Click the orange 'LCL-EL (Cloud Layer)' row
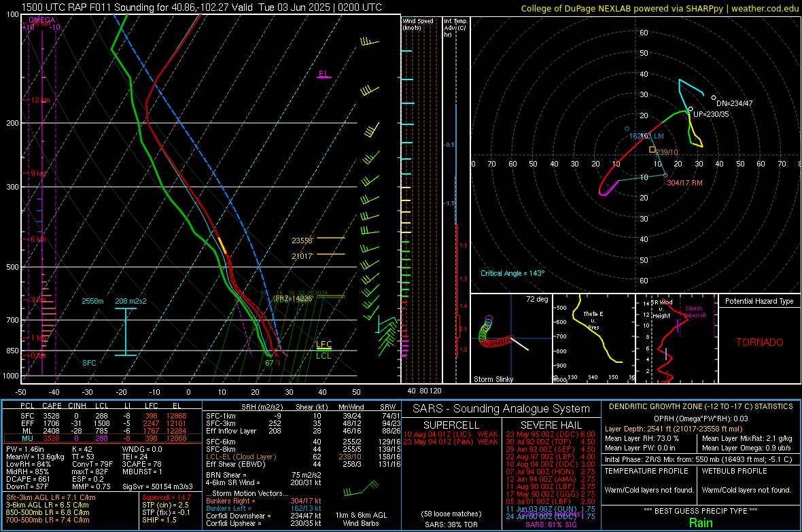Image resolution: width=802 pixels, height=532 pixels. (303, 457)
